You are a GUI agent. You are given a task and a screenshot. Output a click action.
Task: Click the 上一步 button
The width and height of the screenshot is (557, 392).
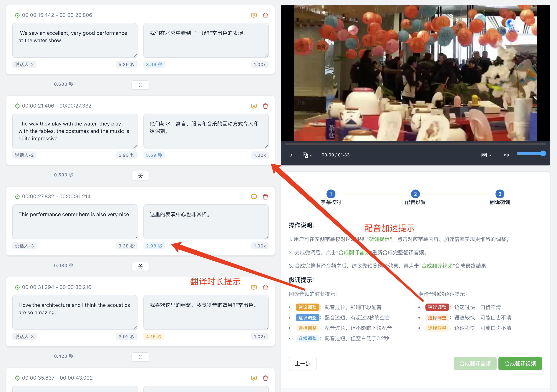[x=303, y=363]
